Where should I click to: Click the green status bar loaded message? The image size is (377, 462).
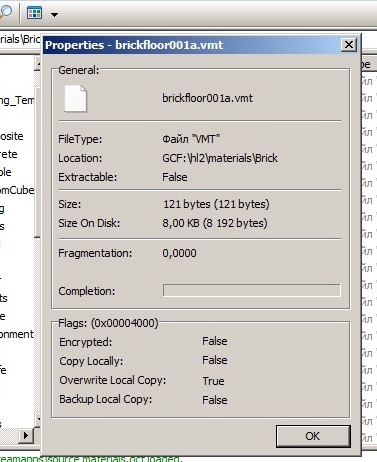[91, 459]
